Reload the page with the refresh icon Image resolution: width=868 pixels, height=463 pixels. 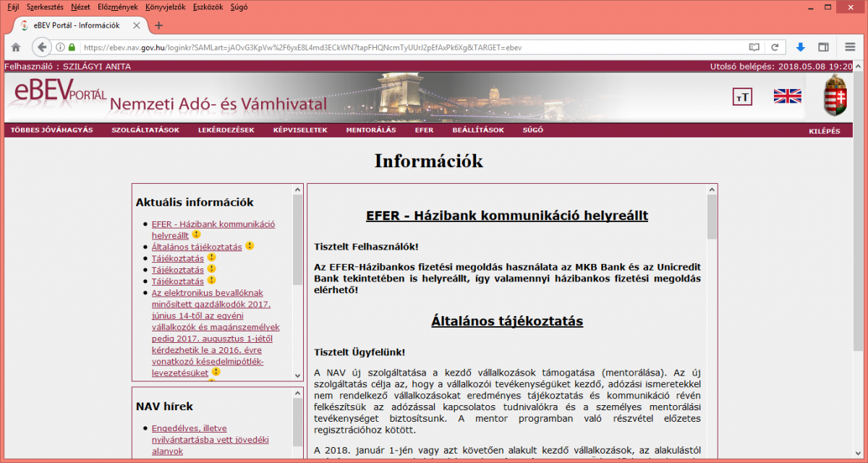(x=775, y=47)
